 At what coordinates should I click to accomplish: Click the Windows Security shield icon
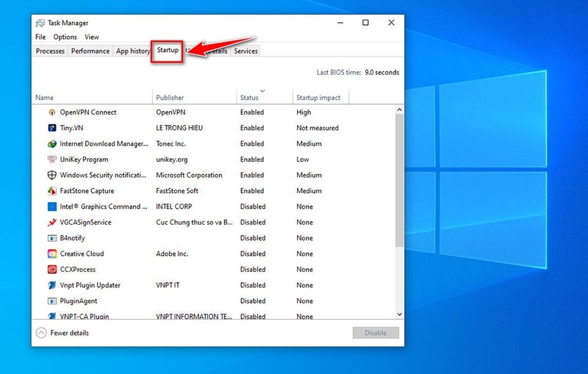click(52, 175)
